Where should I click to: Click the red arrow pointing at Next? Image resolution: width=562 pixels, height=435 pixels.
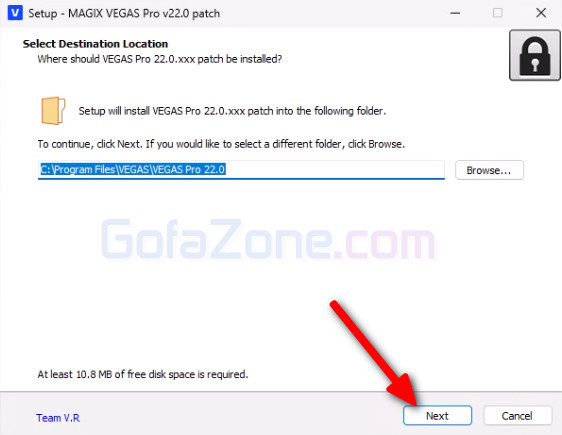click(x=374, y=353)
